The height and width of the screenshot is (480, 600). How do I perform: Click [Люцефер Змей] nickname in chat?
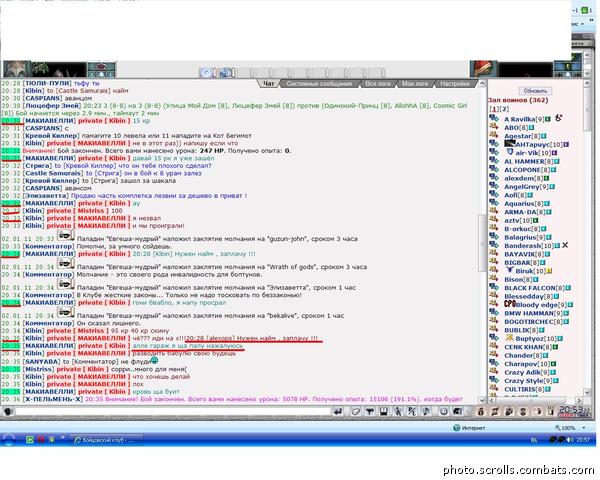pos(52,106)
